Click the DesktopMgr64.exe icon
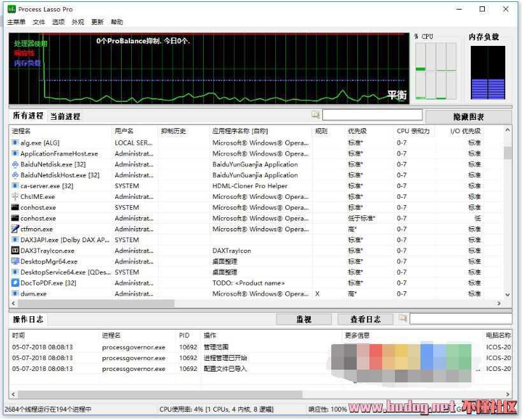523x420 pixels. pos(15,261)
